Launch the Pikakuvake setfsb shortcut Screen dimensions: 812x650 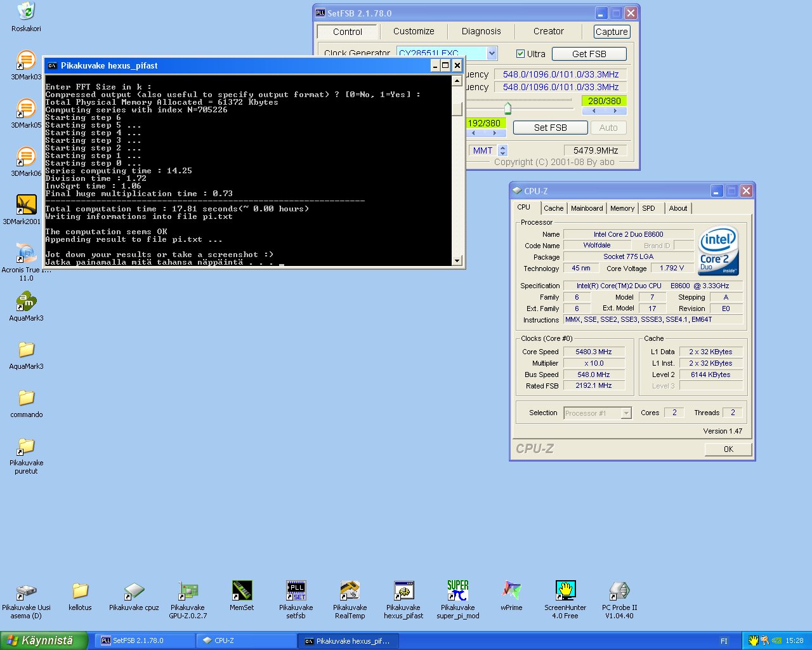(296, 600)
